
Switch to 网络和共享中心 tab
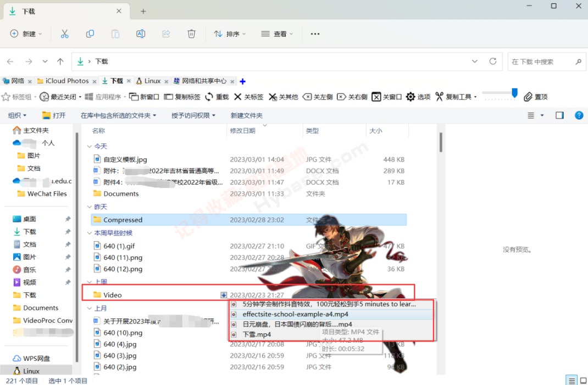point(200,81)
